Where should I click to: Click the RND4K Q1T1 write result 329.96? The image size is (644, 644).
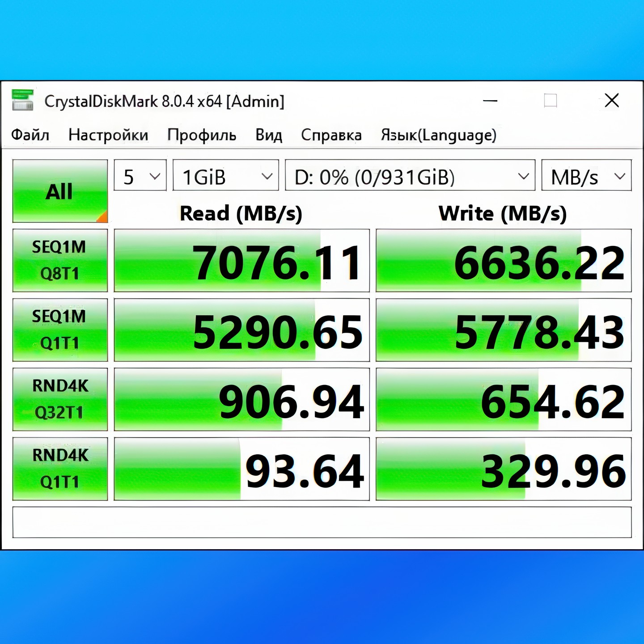click(x=504, y=469)
